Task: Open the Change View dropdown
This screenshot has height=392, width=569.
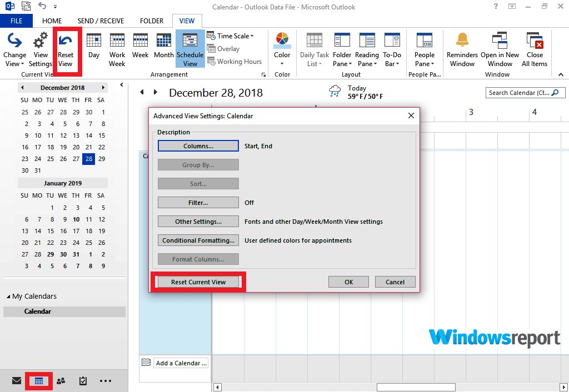Action: [14, 49]
